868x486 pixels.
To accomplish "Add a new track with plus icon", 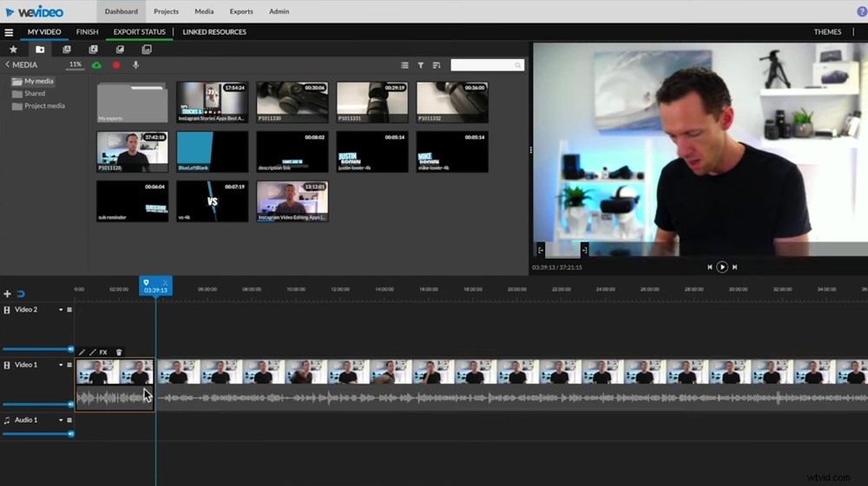I will click(7, 294).
